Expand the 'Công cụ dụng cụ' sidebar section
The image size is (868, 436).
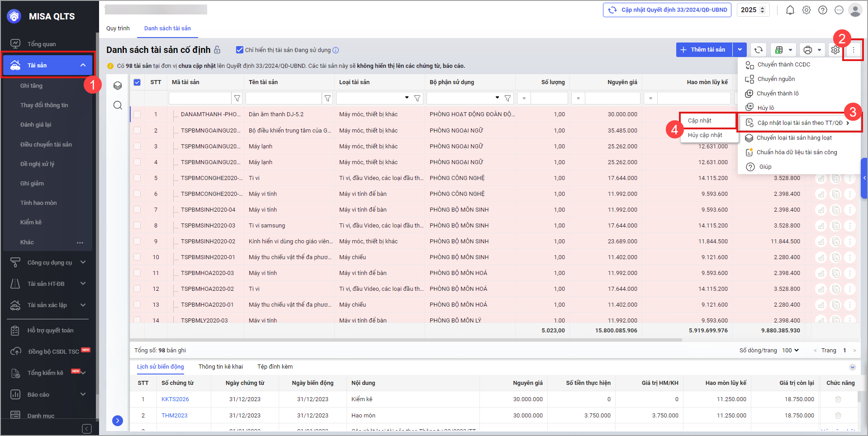click(83, 262)
